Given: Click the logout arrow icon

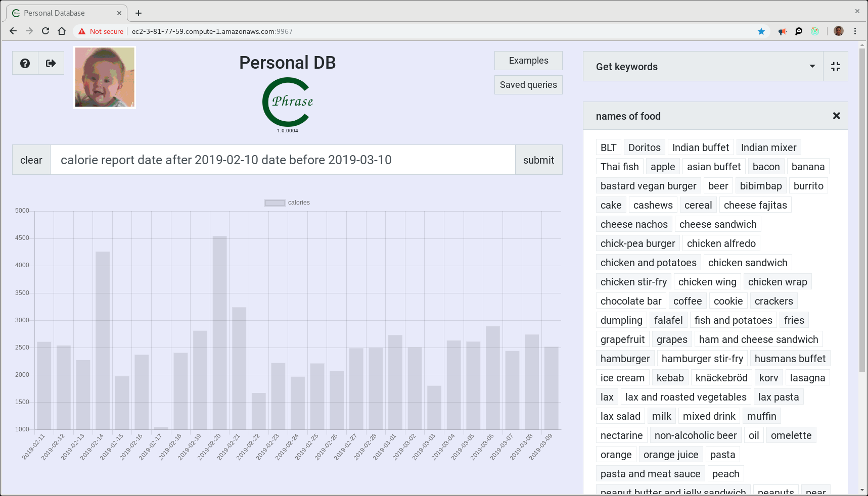Looking at the screenshot, I should click(x=51, y=63).
